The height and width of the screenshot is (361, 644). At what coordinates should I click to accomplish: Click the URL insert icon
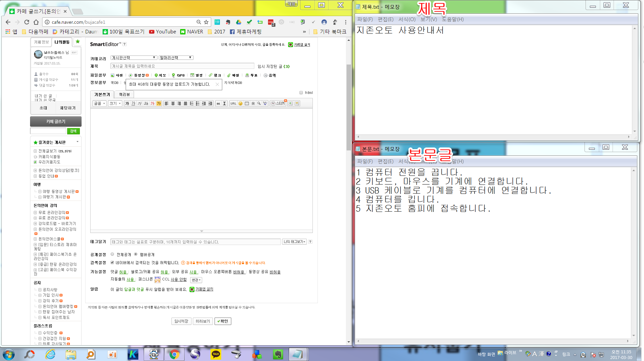pos(233,104)
